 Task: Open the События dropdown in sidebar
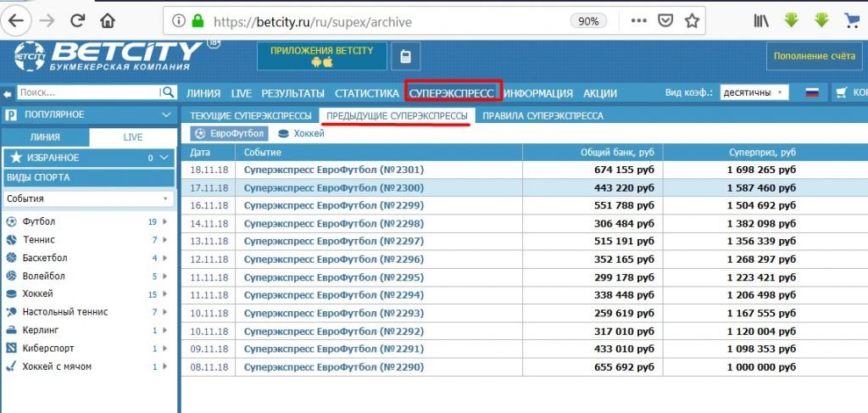(88, 198)
